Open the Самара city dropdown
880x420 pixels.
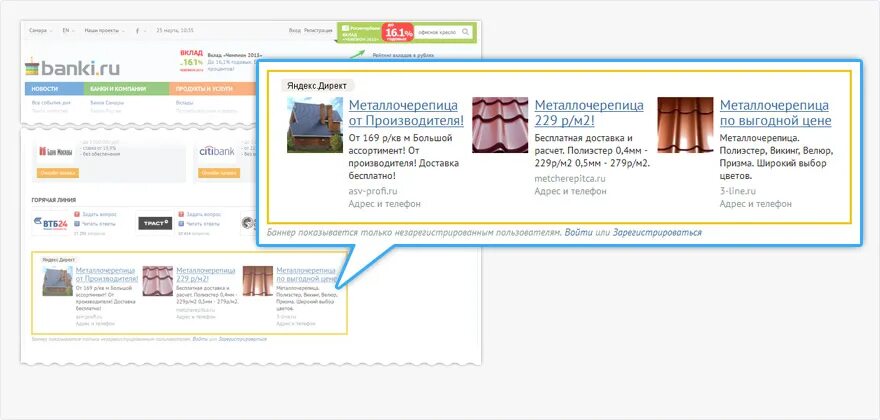click(x=41, y=30)
